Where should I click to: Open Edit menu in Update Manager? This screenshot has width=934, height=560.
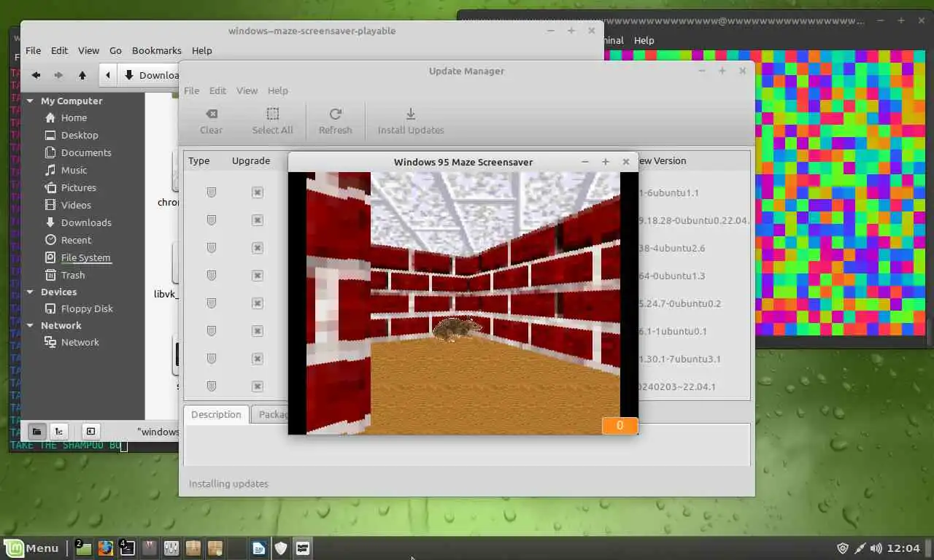coord(217,90)
